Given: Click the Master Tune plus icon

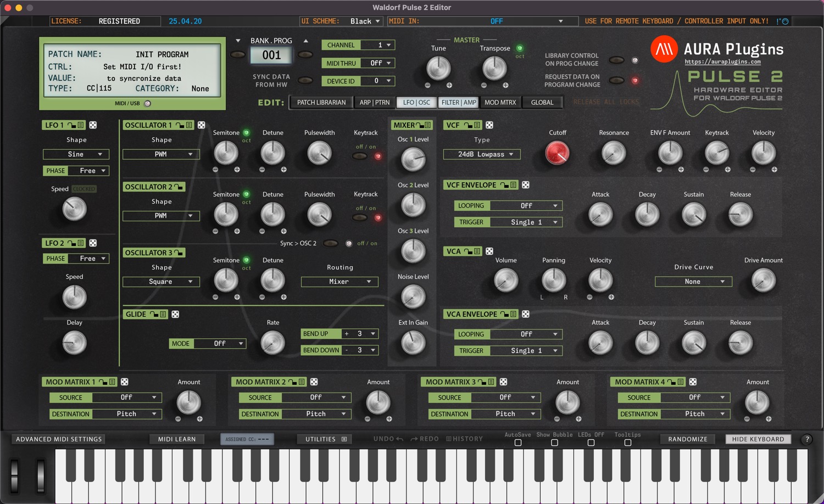Looking at the screenshot, I should (x=449, y=85).
